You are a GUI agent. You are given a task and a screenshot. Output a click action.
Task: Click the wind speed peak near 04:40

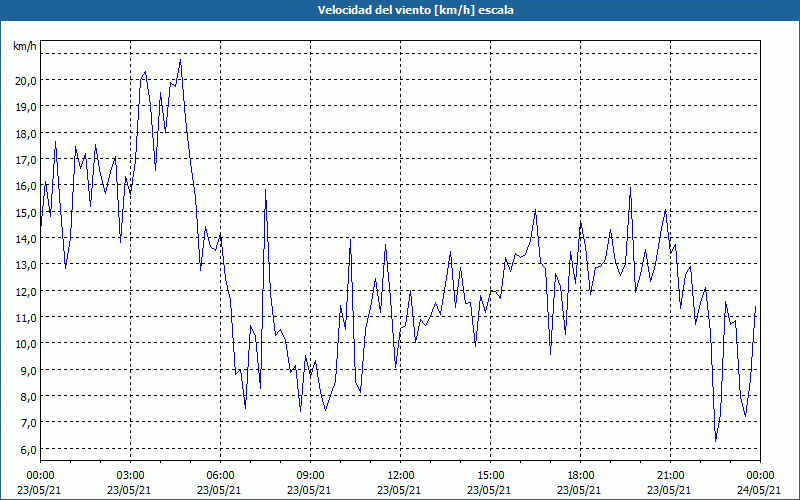[x=180, y=60]
